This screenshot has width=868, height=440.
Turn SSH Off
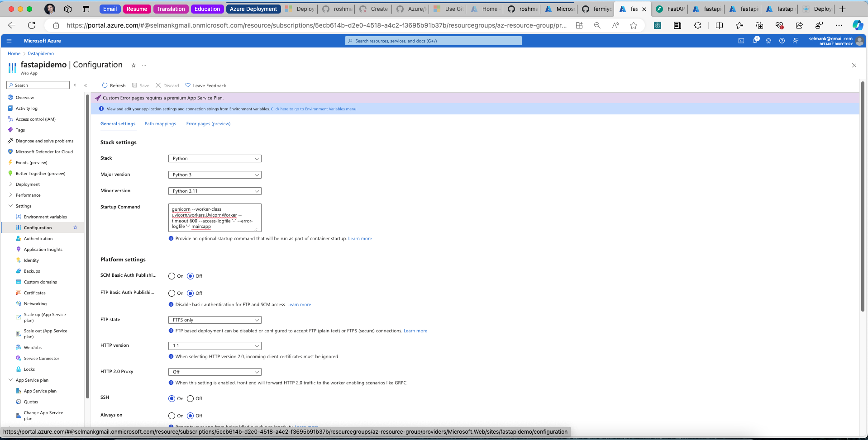pos(190,398)
